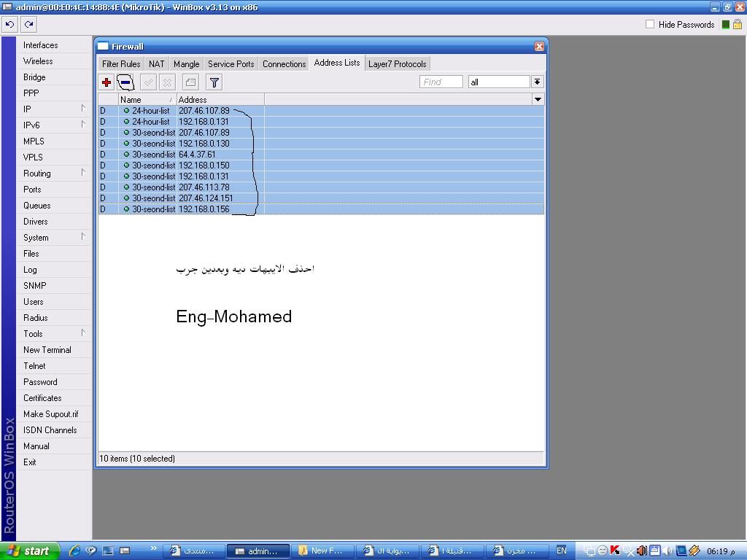Select 30-seond-list row 64.4.37.61
The height and width of the screenshot is (560, 747).
pos(321,155)
